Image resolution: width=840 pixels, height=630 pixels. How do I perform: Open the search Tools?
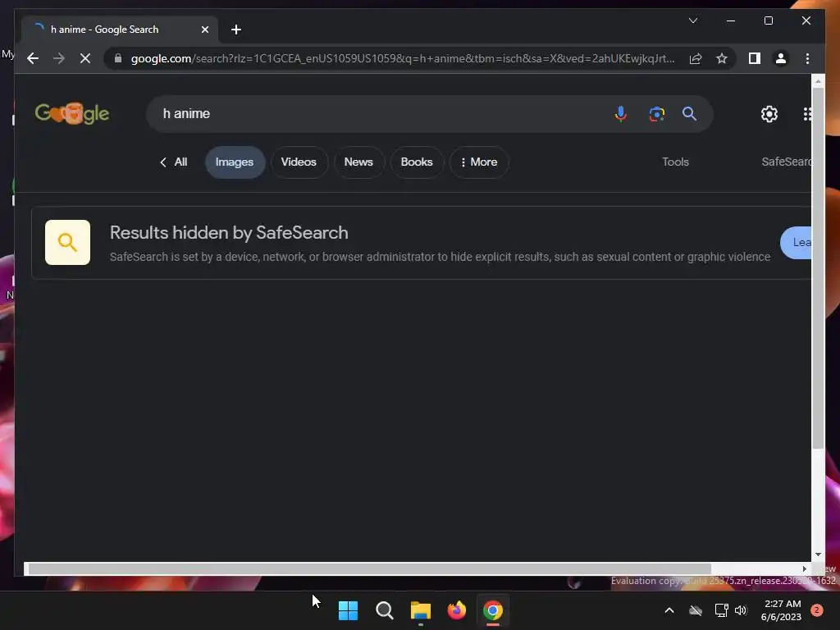tap(675, 162)
